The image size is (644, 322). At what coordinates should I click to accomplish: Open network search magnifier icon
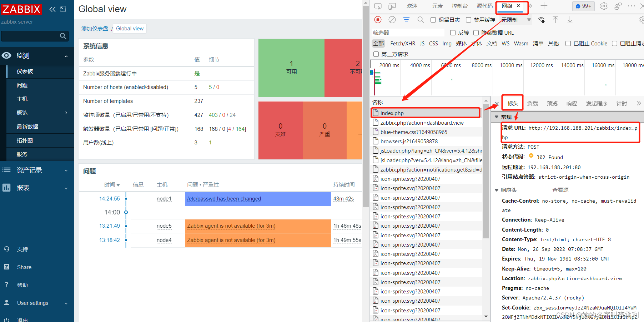[421, 20]
